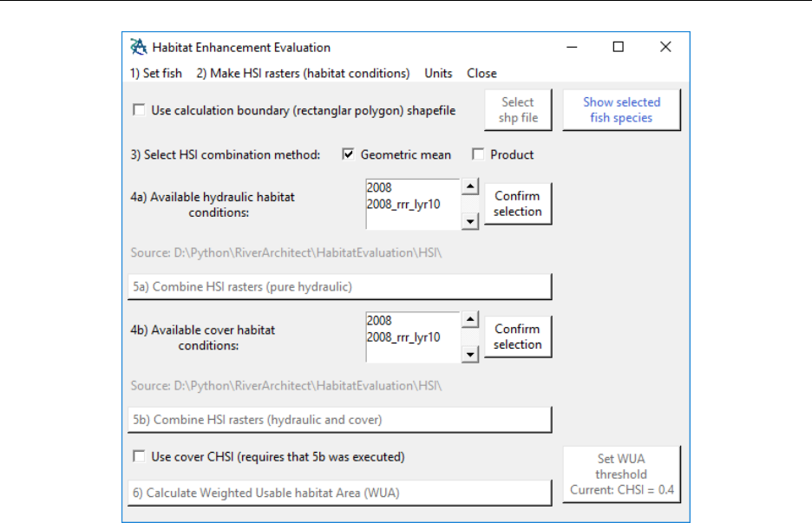Check the Product combination method
Image resolution: width=812 pixels, height=523 pixels.
(x=478, y=154)
